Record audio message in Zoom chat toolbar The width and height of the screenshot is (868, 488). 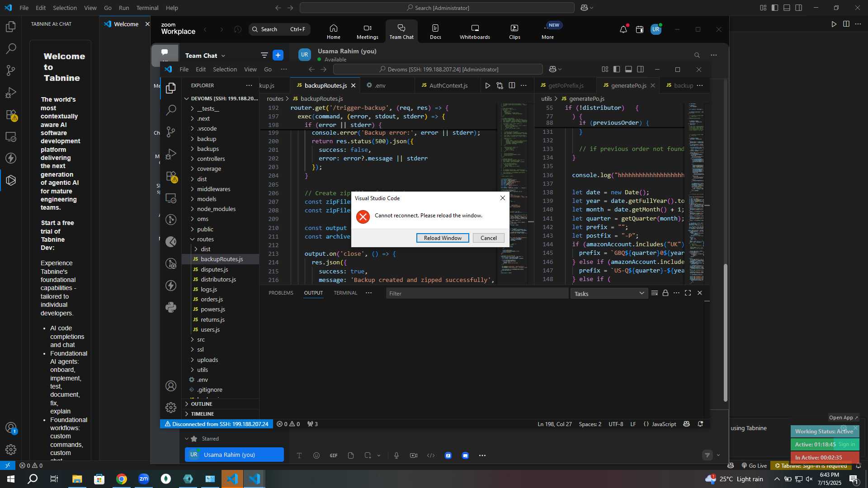(x=396, y=455)
